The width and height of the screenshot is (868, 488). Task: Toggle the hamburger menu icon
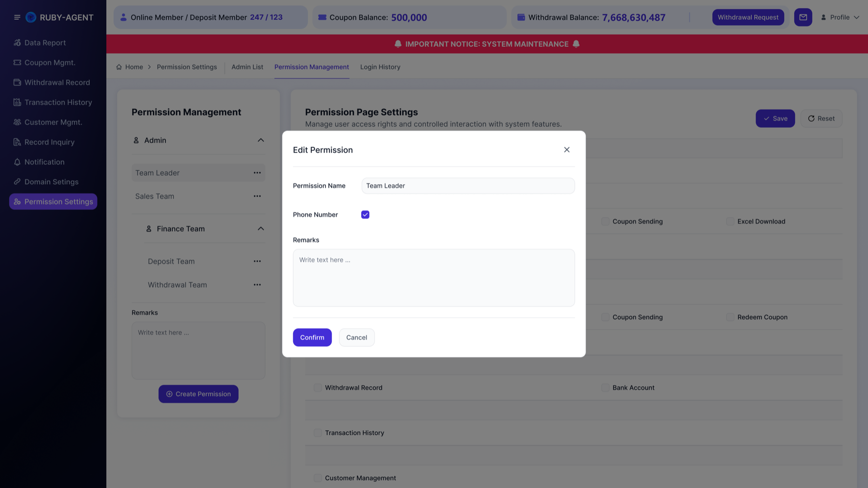pos(17,17)
